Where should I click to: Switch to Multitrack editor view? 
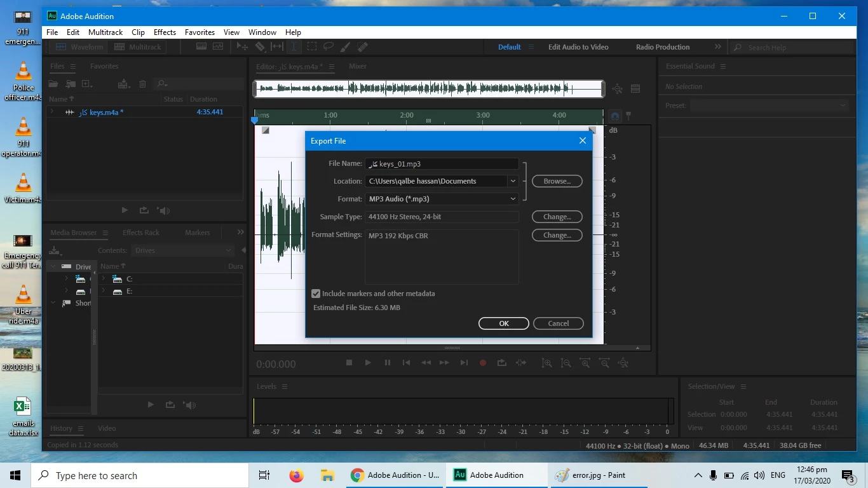click(x=138, y=47)
